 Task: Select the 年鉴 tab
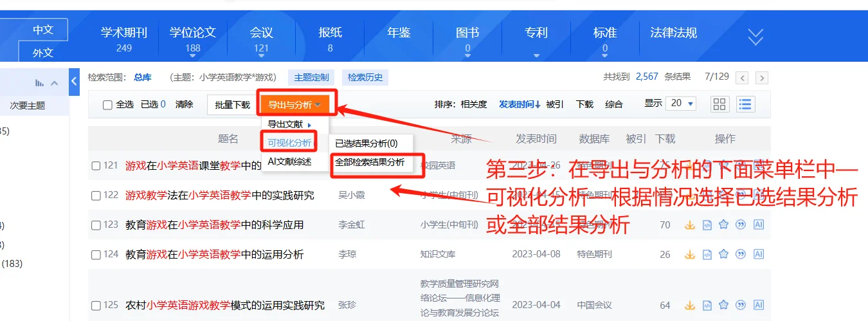coord(399,33)
